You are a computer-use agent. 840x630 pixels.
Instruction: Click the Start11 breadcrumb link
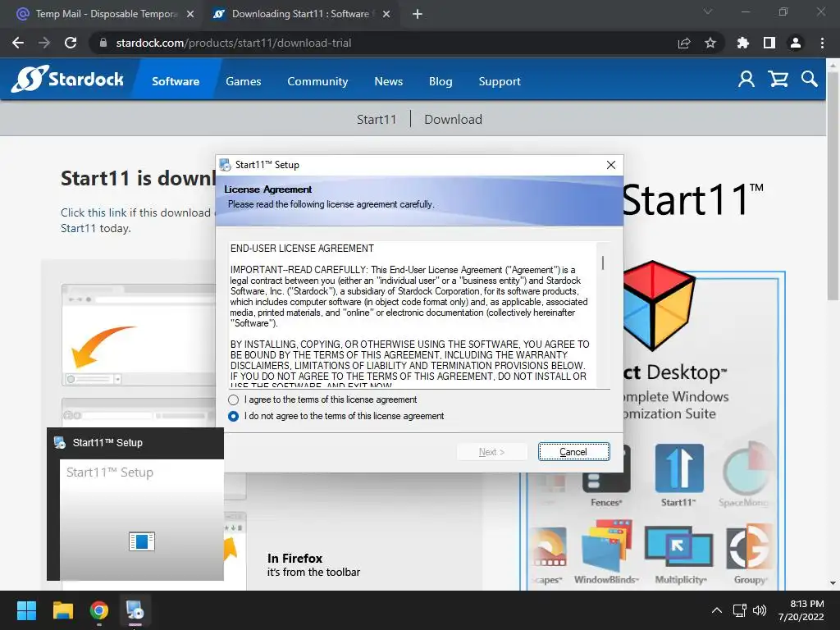(x=377, y=120)
